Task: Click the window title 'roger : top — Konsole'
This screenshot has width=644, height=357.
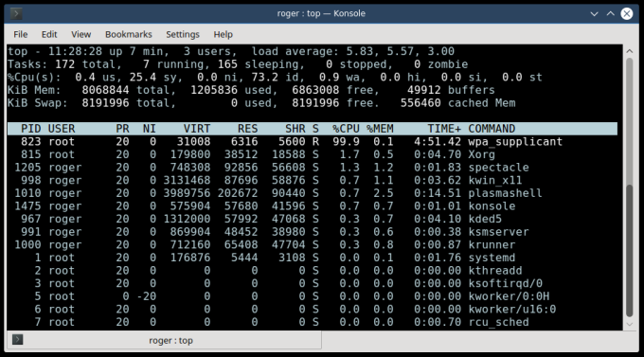Action: (x=321, y=13)
